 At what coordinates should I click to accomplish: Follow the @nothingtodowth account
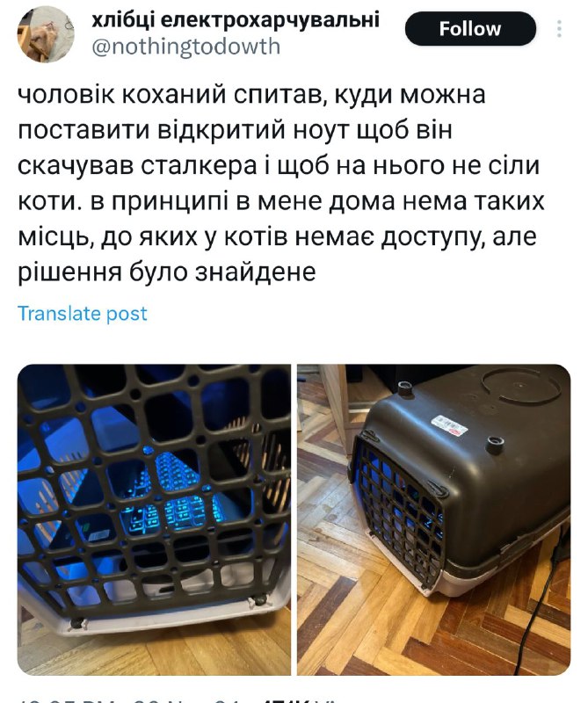(x=470, y=29)
